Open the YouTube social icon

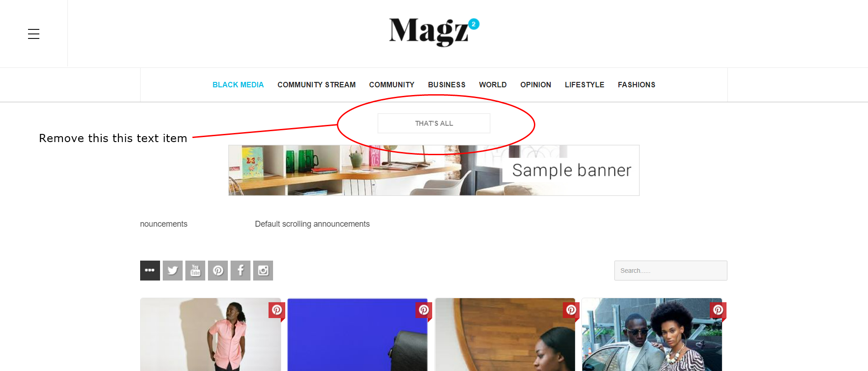coord(195,271)
